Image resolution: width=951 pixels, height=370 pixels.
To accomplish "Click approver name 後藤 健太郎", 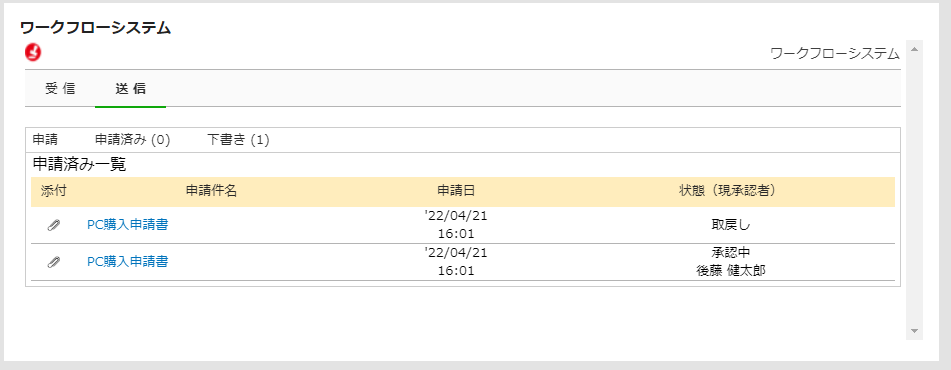I will pos(731,271).
